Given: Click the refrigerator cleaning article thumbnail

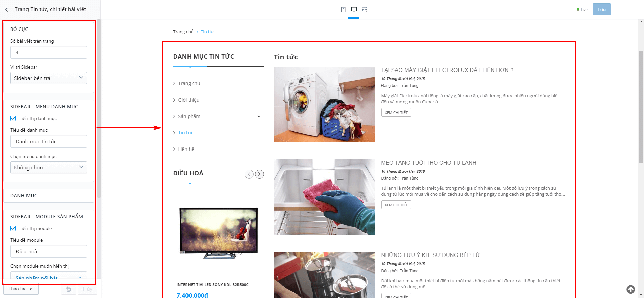Looking at the screenshot, I should 324,197.
